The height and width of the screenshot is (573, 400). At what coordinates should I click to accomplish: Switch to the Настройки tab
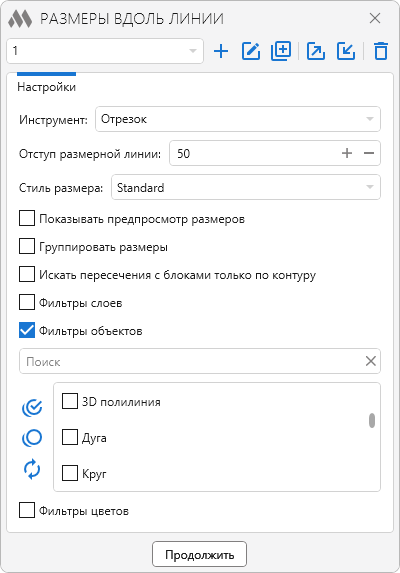click(46, 87)
